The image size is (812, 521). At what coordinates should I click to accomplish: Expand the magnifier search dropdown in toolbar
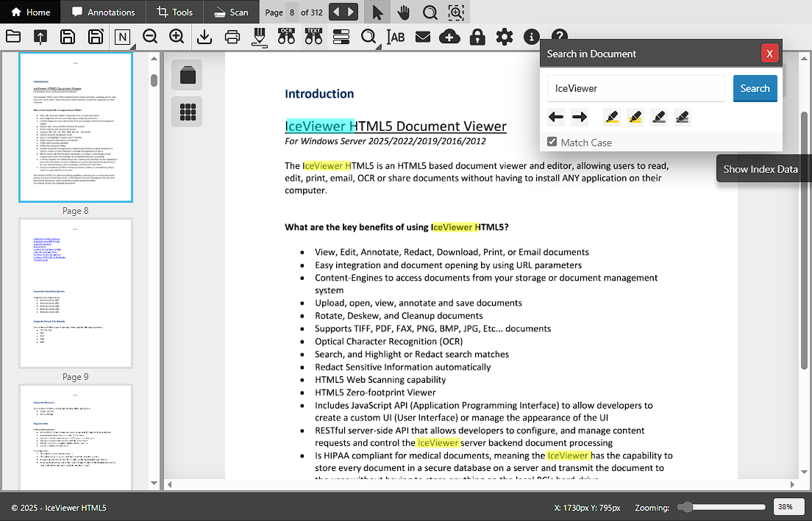pyautogui.click(x=369, y=37)
